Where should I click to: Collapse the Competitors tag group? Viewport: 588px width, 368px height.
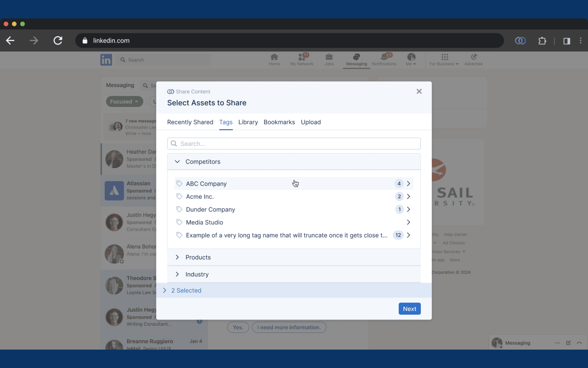(x=177, y=162)
